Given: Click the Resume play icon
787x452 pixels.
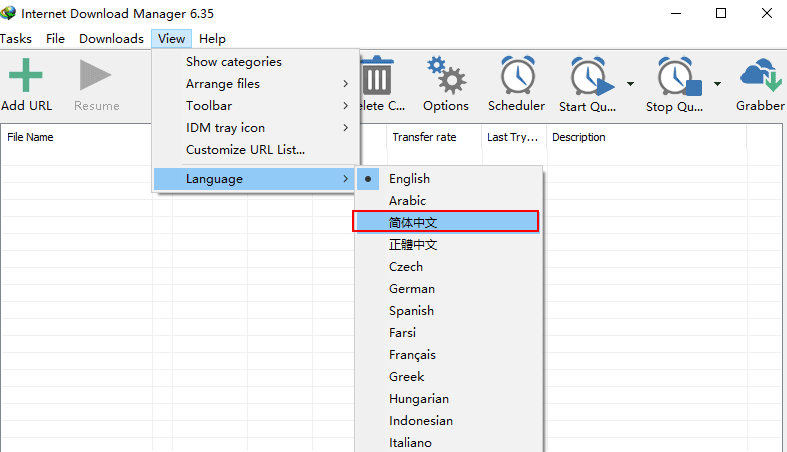Looking at the screenshot, I should pos(95,75).
